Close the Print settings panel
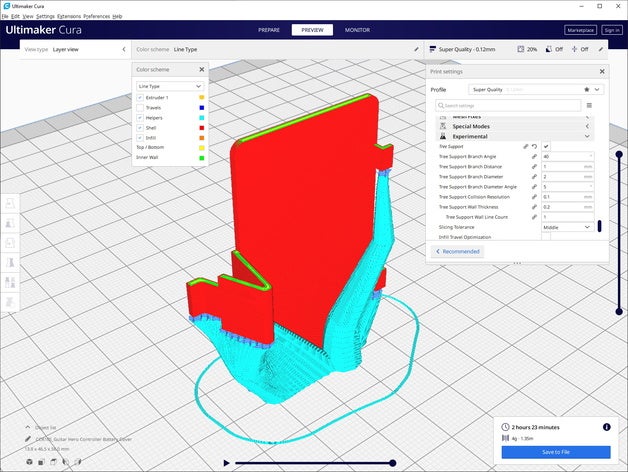628x472 pixels. click(x=601, y=71)
